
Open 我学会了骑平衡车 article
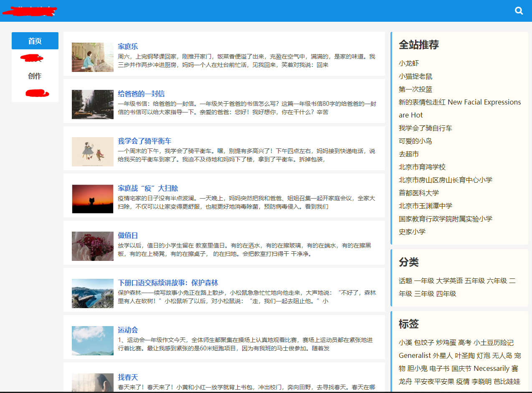(x=144, y=141)
